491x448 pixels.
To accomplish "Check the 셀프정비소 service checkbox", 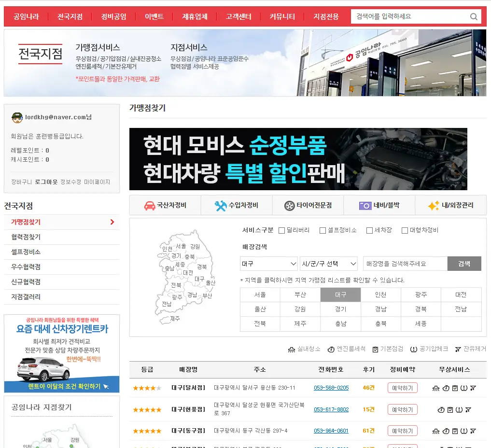I will (x=323, y=230).
